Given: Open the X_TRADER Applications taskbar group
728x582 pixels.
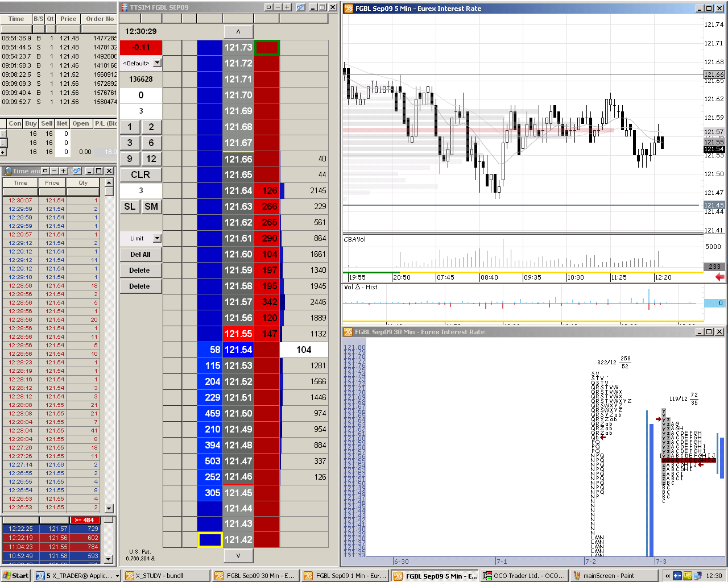Looking at the screenshot, I should coord(77,576).
